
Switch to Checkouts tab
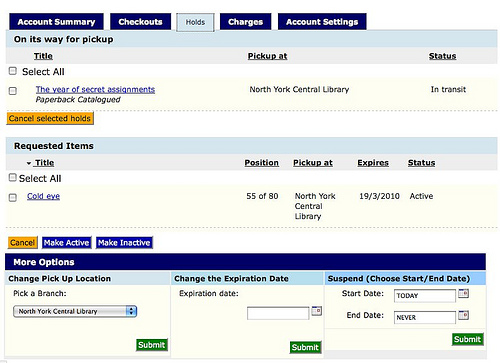point(140,22)
